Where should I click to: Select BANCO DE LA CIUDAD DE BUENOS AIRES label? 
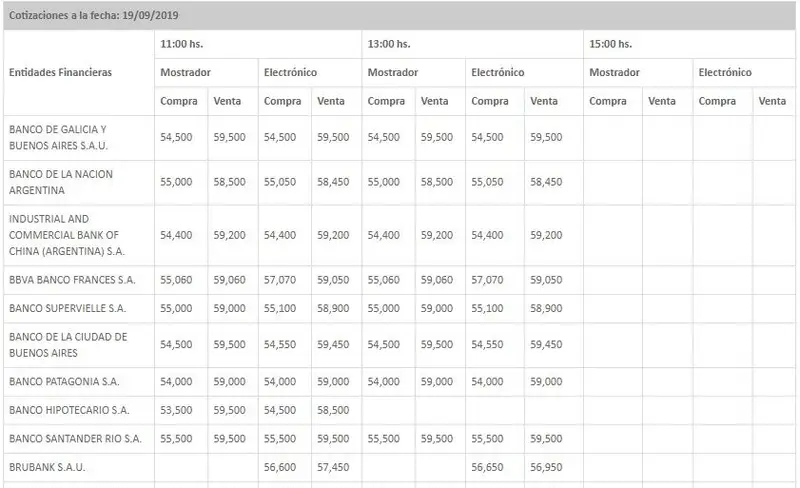point(67,345)
